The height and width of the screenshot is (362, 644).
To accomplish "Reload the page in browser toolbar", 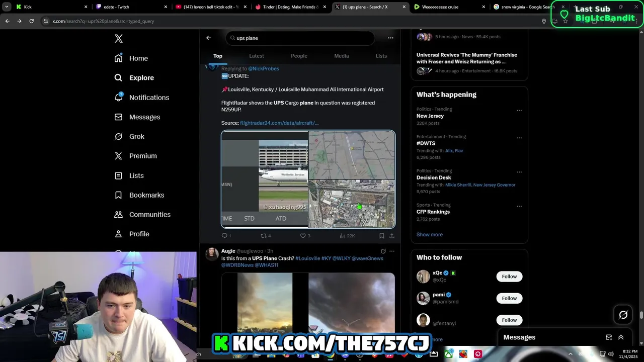I will [x=31, y=21].
